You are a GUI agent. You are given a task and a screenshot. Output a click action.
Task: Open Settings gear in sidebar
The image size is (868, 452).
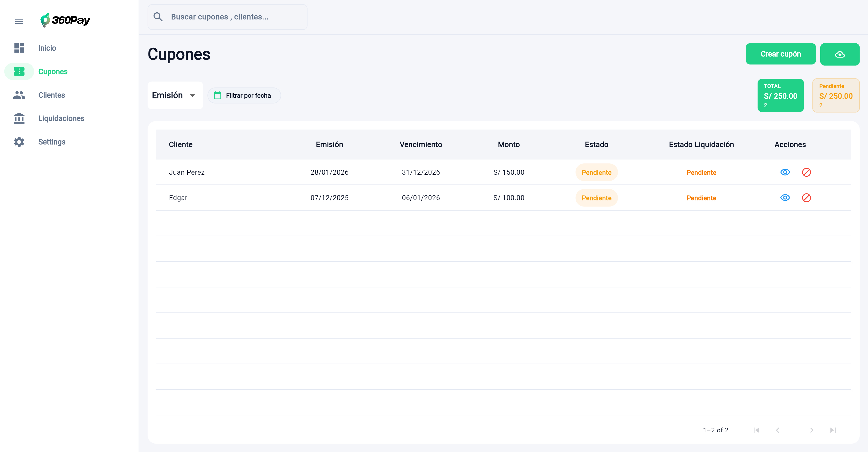point(19,142)
